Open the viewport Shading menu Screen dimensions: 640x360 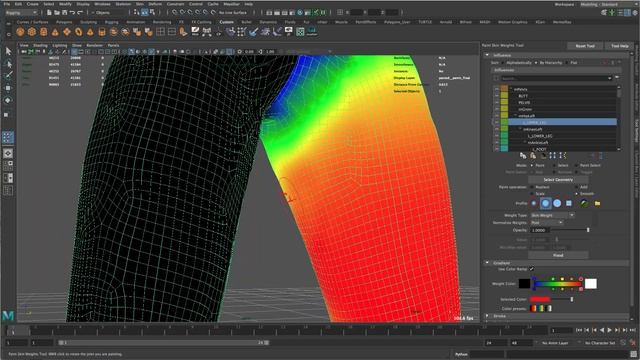[x=40, y=45]
